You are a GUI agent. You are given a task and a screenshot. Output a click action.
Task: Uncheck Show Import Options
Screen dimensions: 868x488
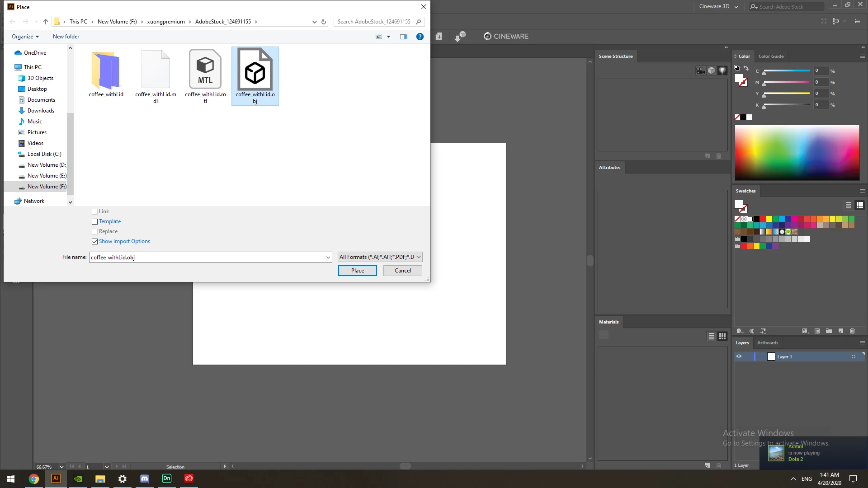pyautogui.click(x=94, y=241)
